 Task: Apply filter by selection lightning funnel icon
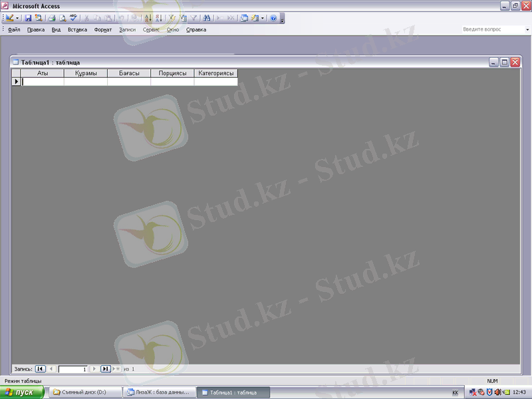(172, 18)
